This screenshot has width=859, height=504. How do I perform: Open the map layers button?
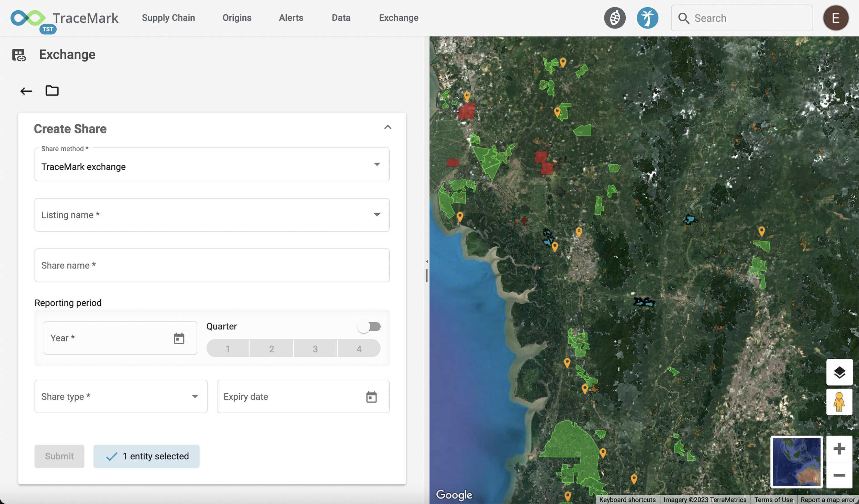pyautogui.click(x=839, y=372)
